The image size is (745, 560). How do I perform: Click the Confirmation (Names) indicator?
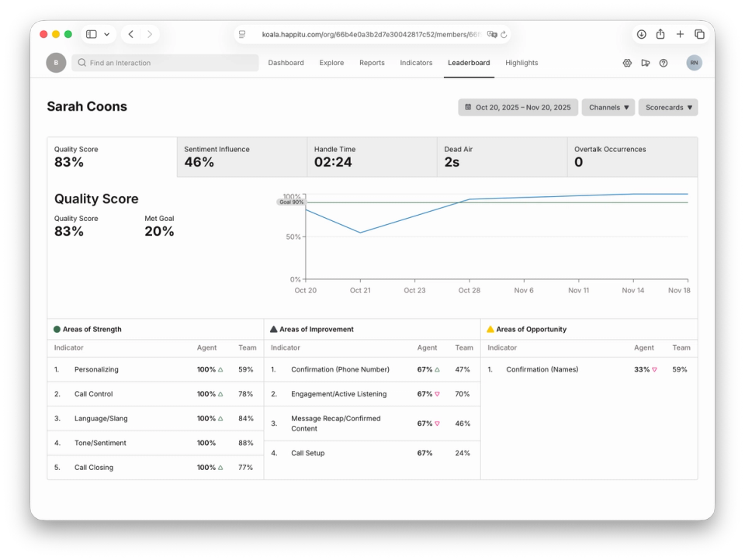(x=542, y=369)
